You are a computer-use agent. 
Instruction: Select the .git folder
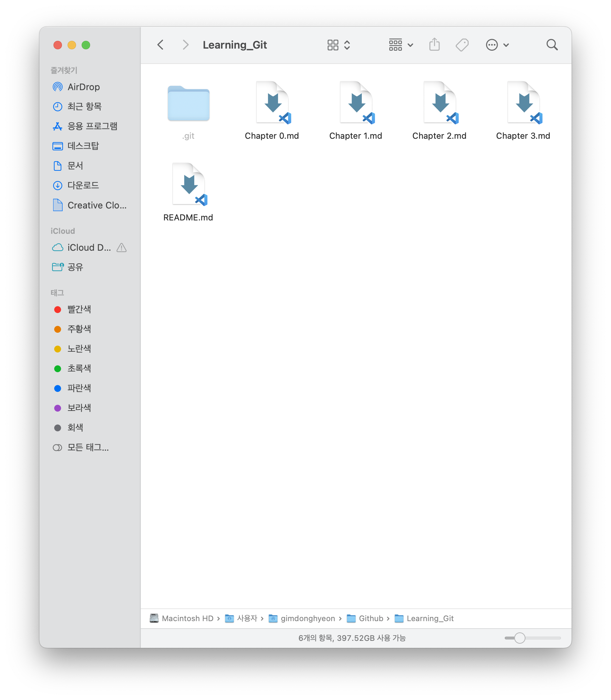coord(189,103)
